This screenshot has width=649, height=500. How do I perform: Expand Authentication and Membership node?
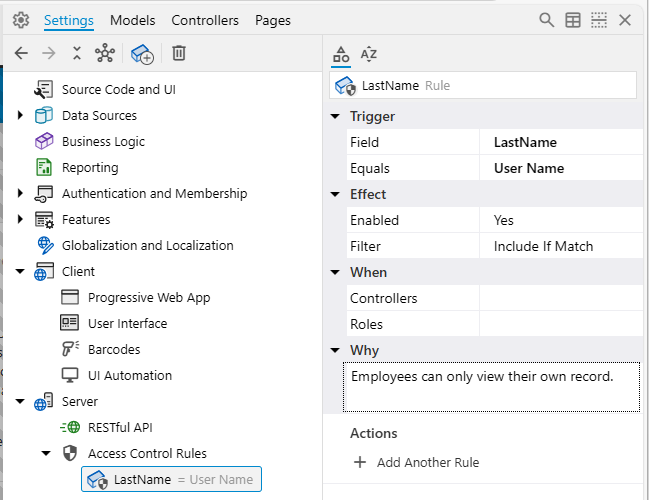19,193
